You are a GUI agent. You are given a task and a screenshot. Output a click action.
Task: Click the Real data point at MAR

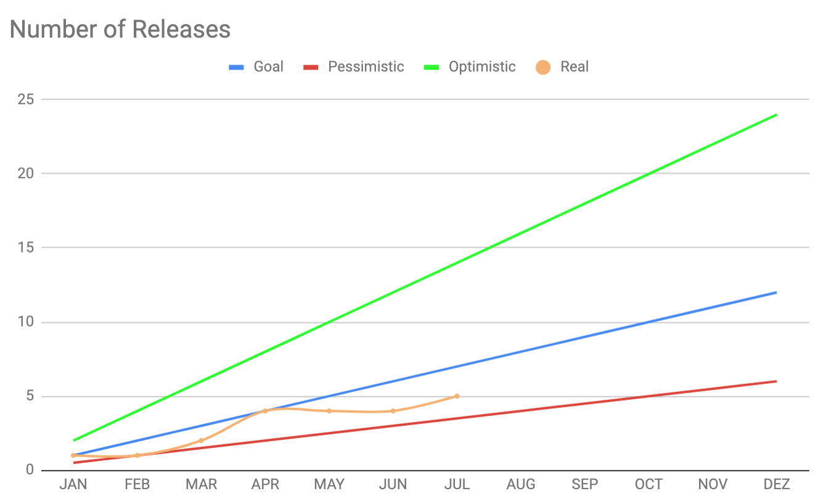point(201,441)
